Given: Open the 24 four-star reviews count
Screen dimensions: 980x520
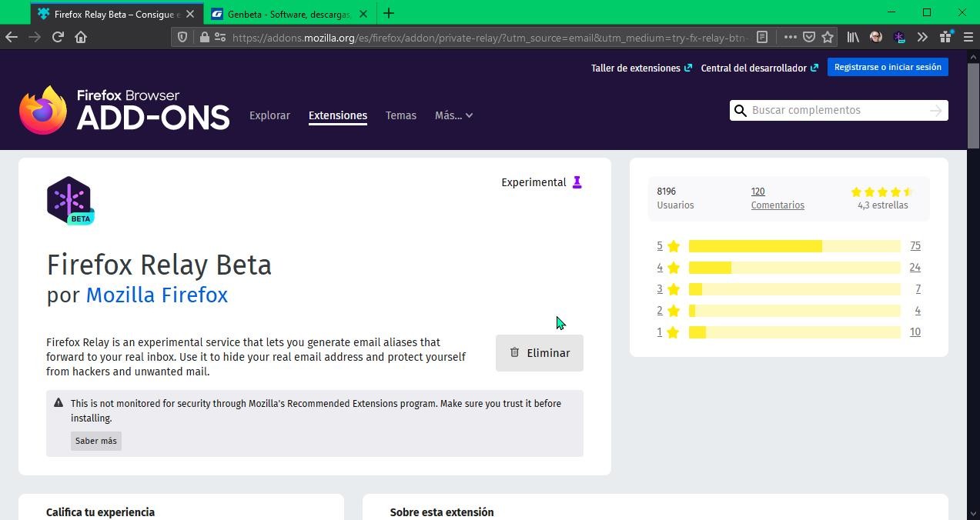Looking at the screenshot, I should coord(915,268).
